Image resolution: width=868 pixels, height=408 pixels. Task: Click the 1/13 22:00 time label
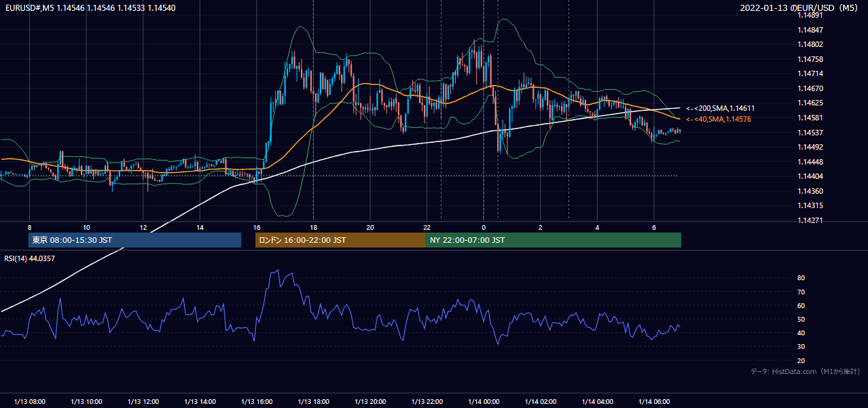(x=427, y=402)
